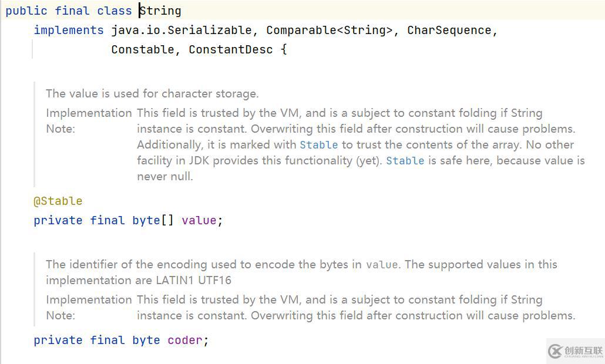Click the "final" keyword in the class declaration
The image size is (605, 364).
click(x=72, y=11)
